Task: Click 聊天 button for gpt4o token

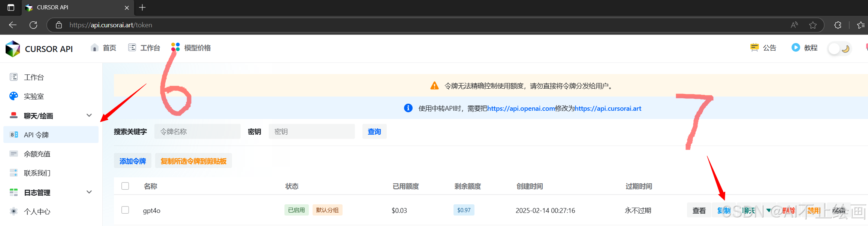Action: coord(749,211)
